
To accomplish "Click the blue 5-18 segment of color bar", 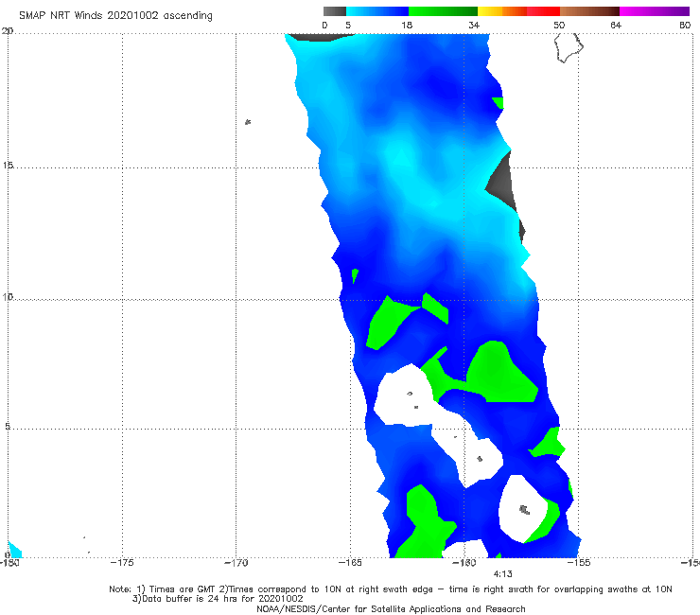I will [x=377, y=11].
